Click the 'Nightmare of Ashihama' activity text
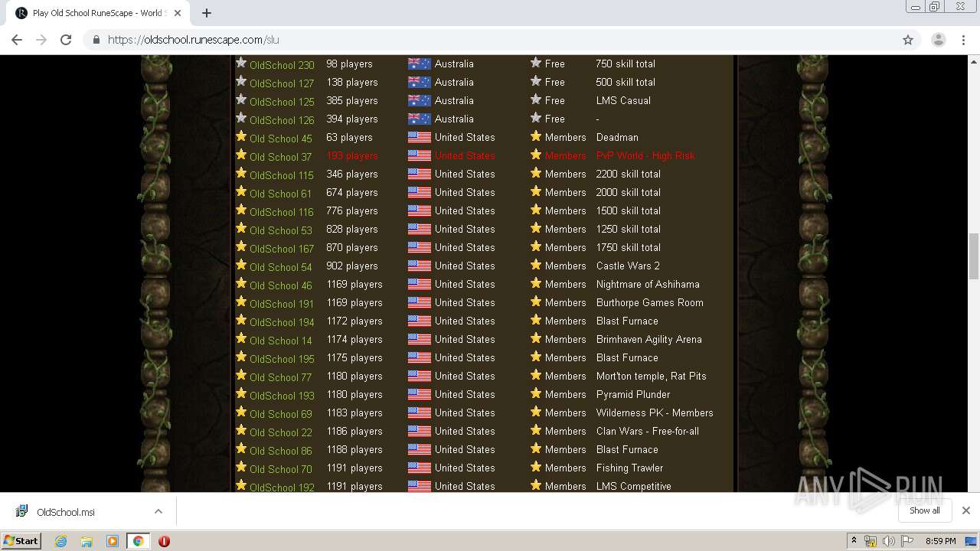The width and height of the screenshot is (980, 551). coord(648,284)
